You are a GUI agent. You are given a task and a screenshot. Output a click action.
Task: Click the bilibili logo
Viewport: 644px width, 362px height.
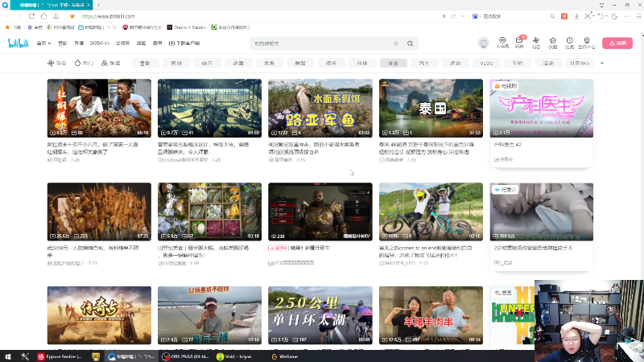(x=19, y=43)
